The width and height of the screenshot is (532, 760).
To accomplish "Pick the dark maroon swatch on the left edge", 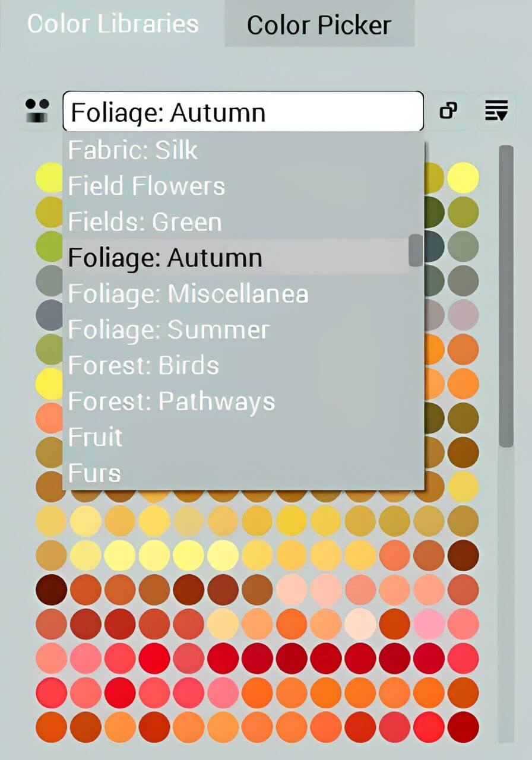I will [50, 589].
